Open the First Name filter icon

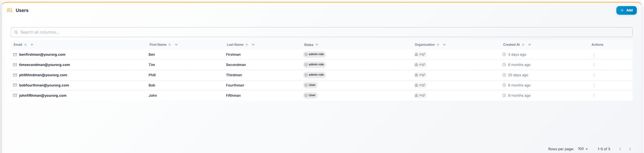(176, 45)
